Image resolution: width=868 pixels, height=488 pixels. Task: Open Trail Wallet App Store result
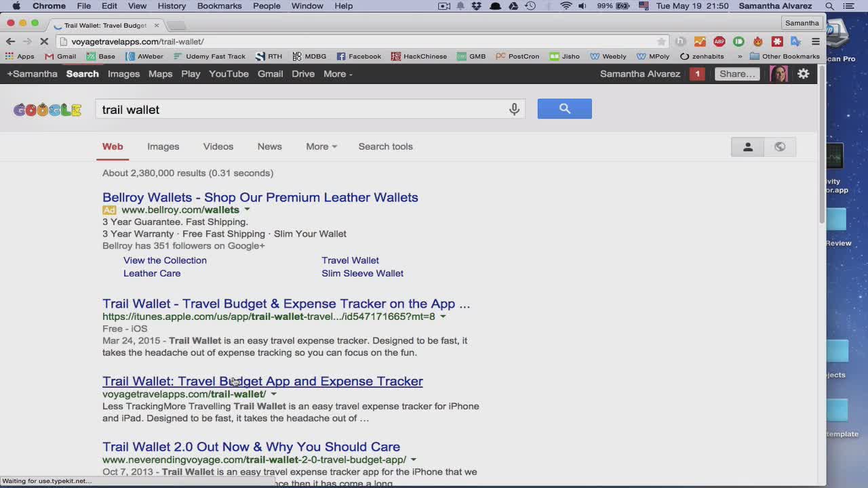tap(286, 304)
